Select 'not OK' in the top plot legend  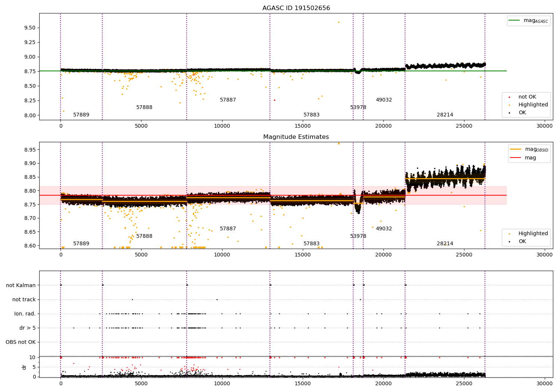[527, 97]
